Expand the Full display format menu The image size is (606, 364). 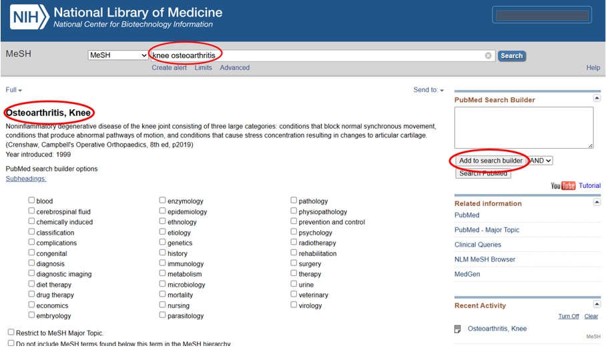click(14, 90)
